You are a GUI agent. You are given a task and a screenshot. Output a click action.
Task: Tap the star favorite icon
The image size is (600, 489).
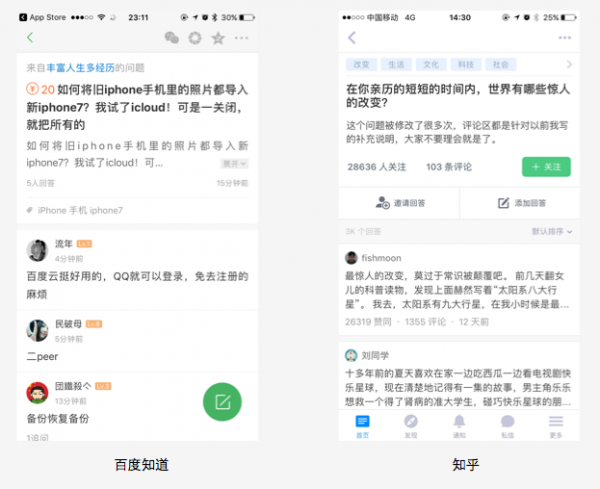coord(218,38)
